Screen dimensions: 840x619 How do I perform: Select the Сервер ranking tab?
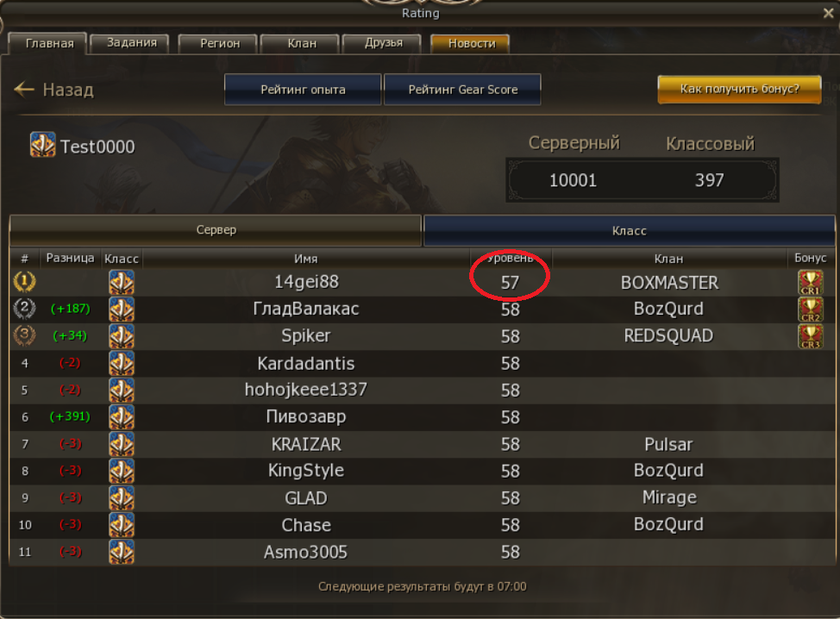(216, 230)
